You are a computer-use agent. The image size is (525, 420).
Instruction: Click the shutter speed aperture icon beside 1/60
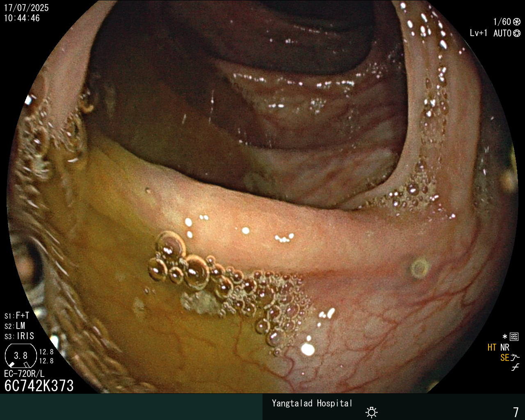[x=517, y=22]
